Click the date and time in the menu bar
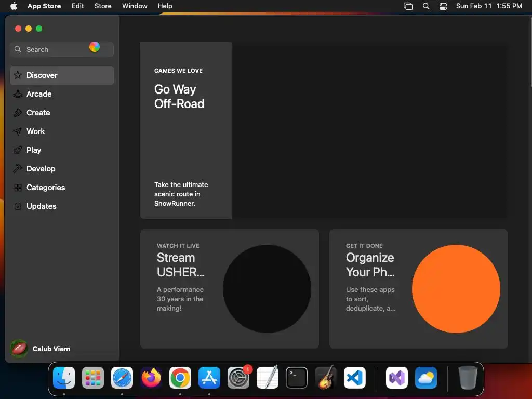 tap(489, 6)
